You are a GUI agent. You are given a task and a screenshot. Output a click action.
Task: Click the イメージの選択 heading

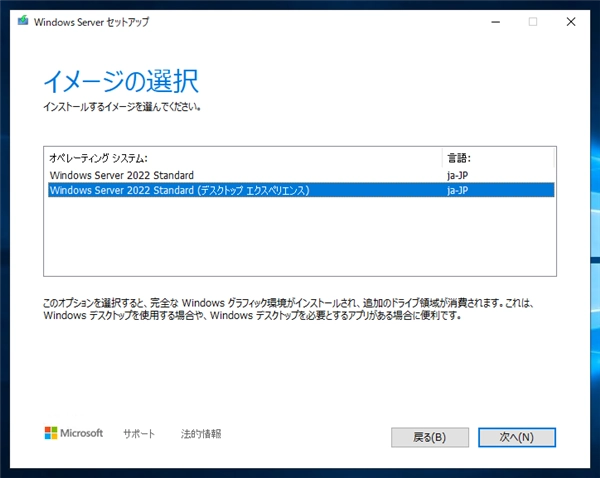(121, 81)
